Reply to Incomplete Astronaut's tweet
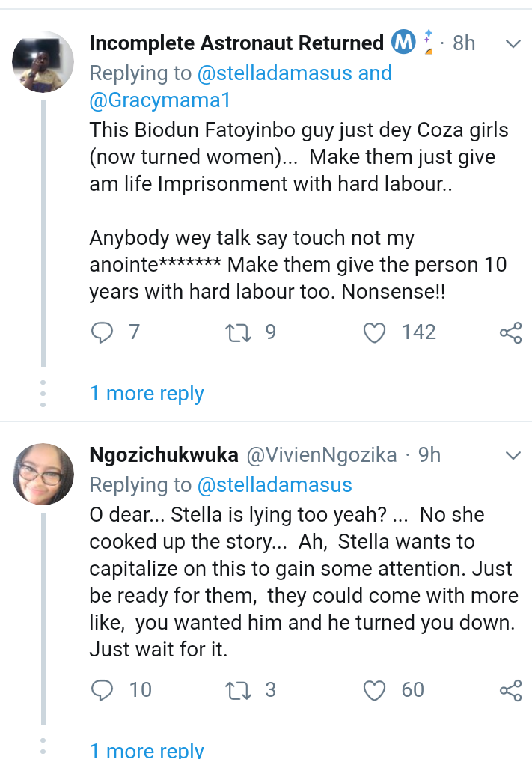The width and height of the screenshot is (532, 759). tap(101, 333)
